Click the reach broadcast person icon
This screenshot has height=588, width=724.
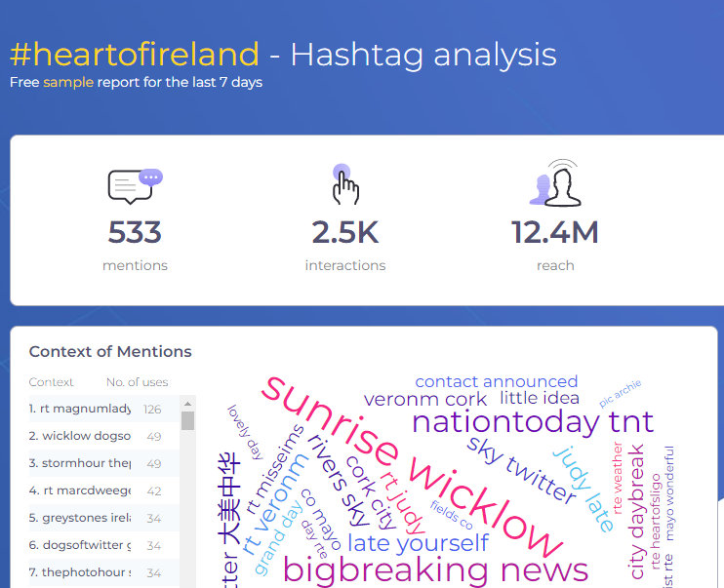click(x=555, y=183)
